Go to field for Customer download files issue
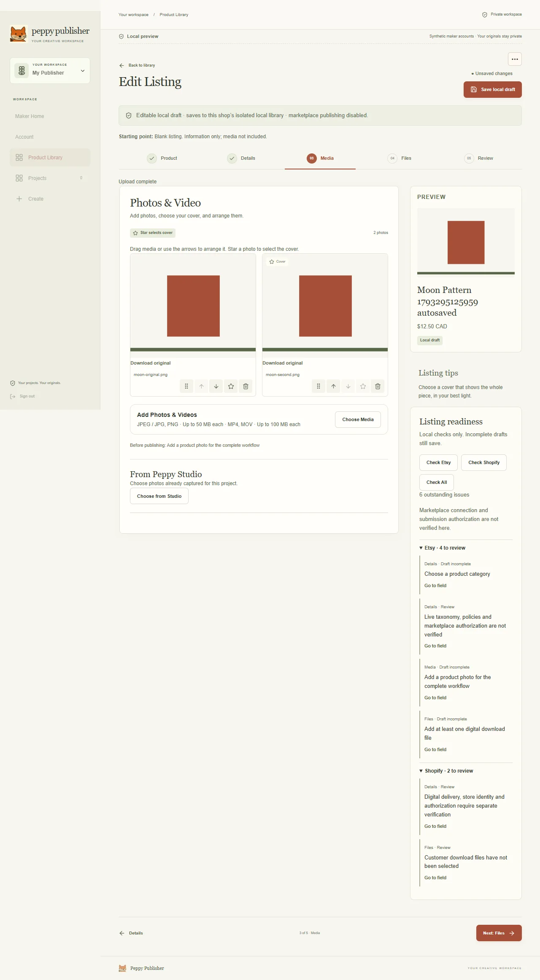540x980 pixels. (435, 878)
